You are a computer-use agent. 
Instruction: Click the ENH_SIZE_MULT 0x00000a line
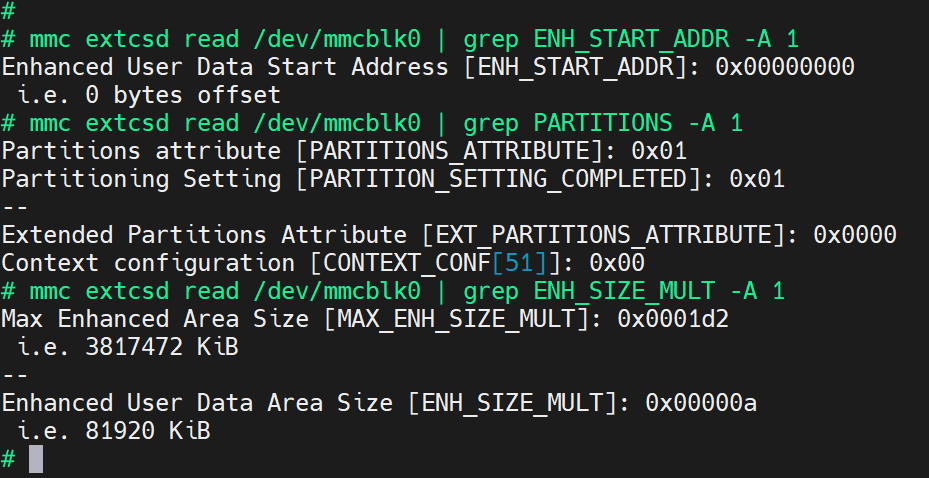(379, 403)
